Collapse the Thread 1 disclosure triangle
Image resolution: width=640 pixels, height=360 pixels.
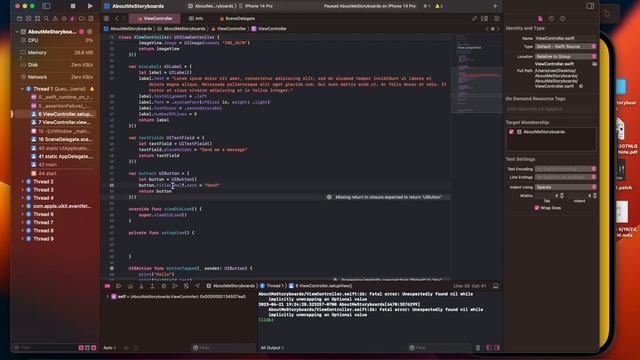[x=22, y=89]
